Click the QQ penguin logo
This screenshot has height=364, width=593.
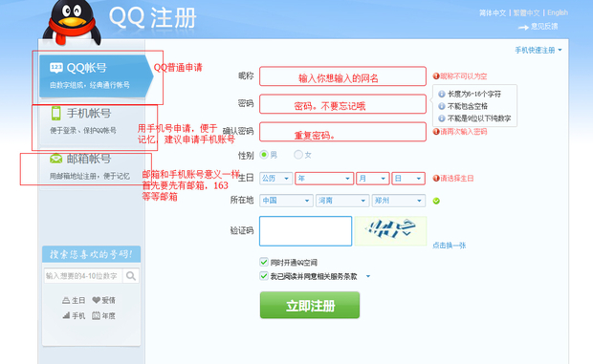pos(72,24)
